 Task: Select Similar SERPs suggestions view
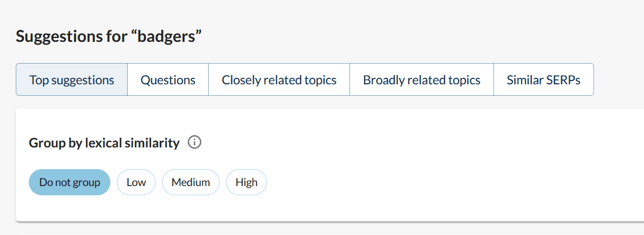coord(543,80)
